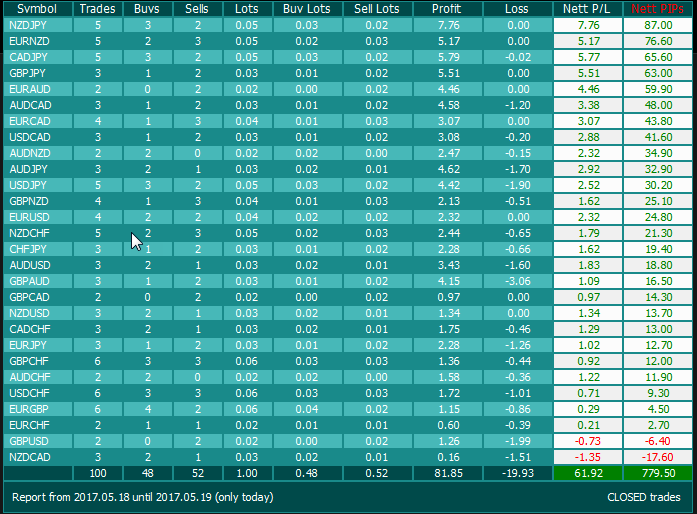Click the Profit value 4.62
The height and width of the screenshot is (514, 697).
click(448, 169)
